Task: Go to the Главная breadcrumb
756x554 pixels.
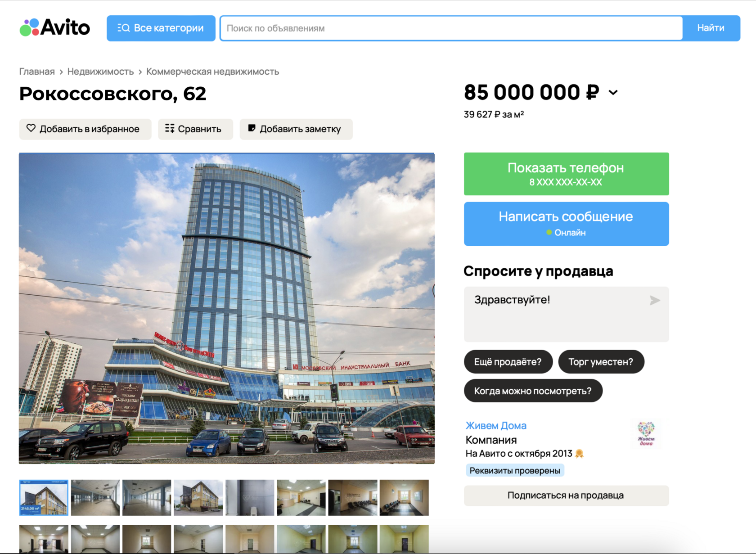Action: pyautogui.click(x=37, y=72)
